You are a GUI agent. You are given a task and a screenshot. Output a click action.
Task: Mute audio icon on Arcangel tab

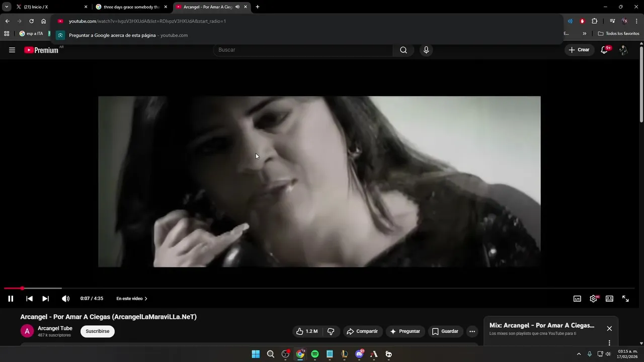(x=237, y=7)
